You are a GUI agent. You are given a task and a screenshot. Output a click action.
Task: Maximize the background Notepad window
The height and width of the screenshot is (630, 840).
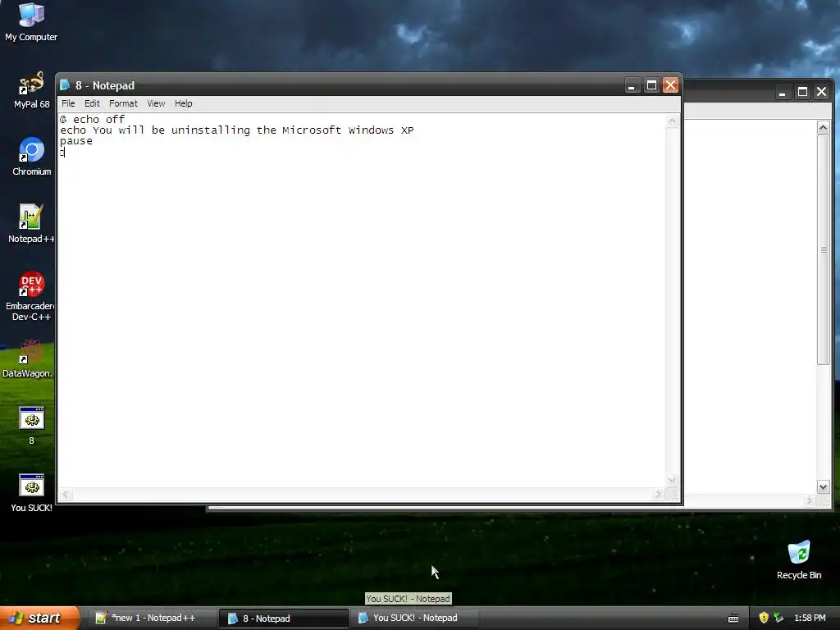[x=802, y=92]
